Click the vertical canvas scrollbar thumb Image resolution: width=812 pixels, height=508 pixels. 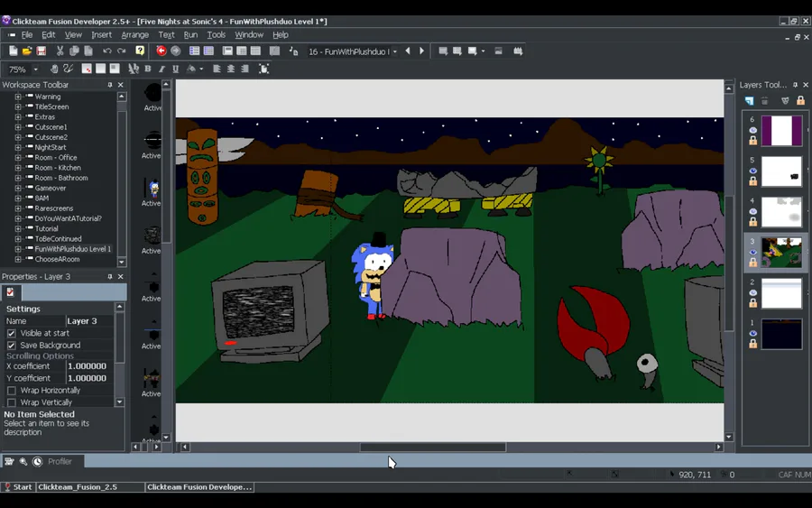pyautogui.click(x=729, y=263)
